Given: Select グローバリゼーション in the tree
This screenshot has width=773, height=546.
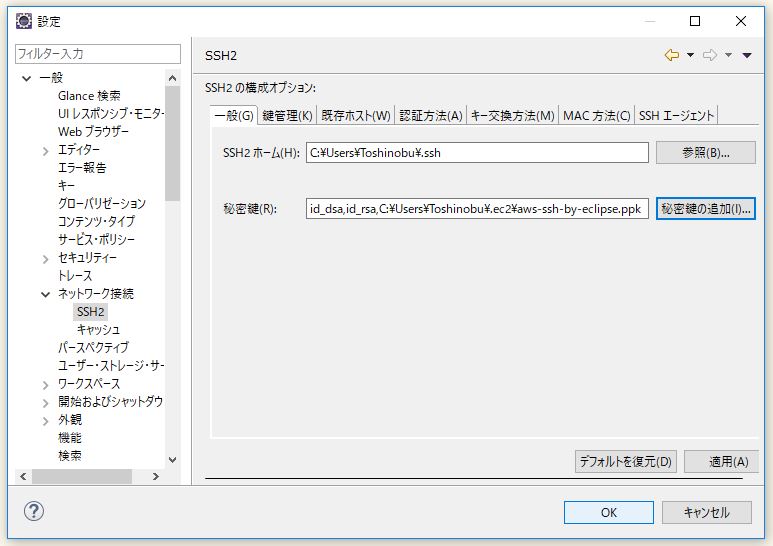Looking at the screenshot, I should pos(102,204).
